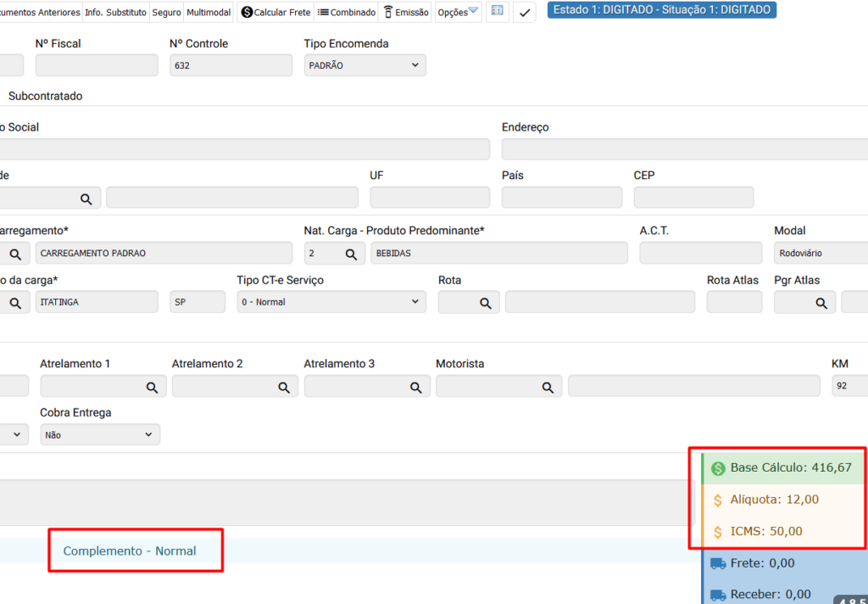Screen dimensions: 868x604
Task: Open the Info. Substituto tab
Action: [x=115, y=13]
